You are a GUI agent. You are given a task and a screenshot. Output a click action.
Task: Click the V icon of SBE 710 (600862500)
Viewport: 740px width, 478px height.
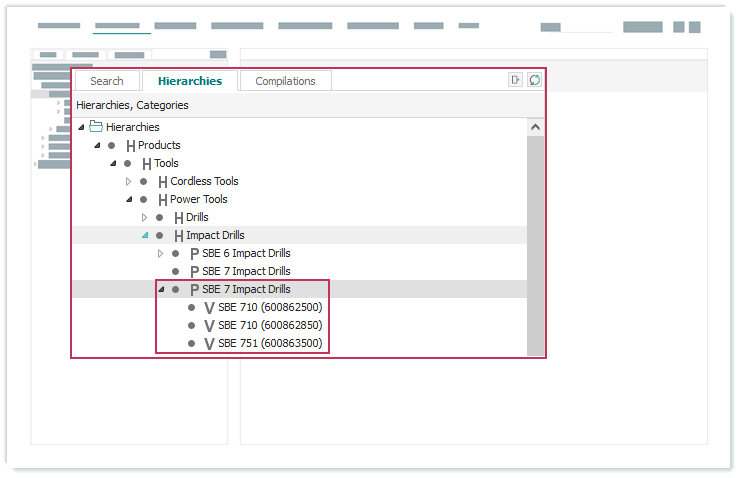210,308
